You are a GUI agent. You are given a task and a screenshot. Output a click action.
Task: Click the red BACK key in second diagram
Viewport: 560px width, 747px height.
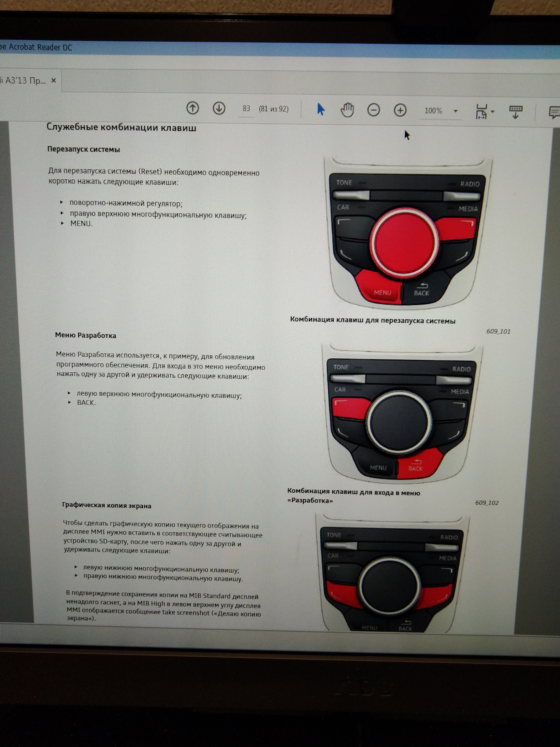417,463
